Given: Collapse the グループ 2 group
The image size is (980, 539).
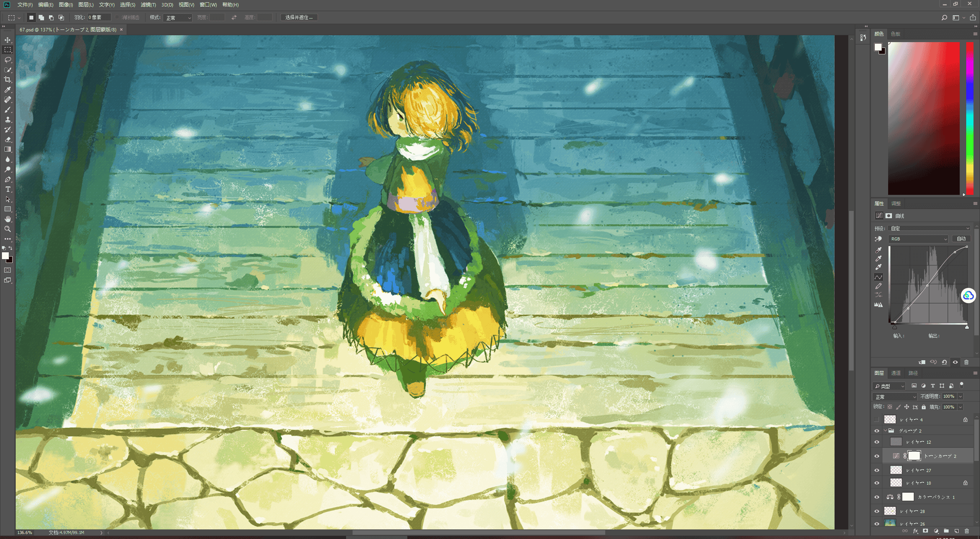Looking at the screenshot, I should click(885, 431).
